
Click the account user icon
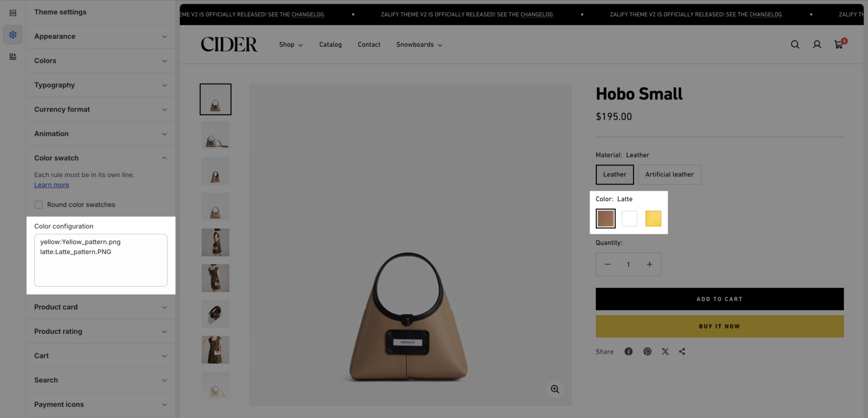tap(816, 45)
